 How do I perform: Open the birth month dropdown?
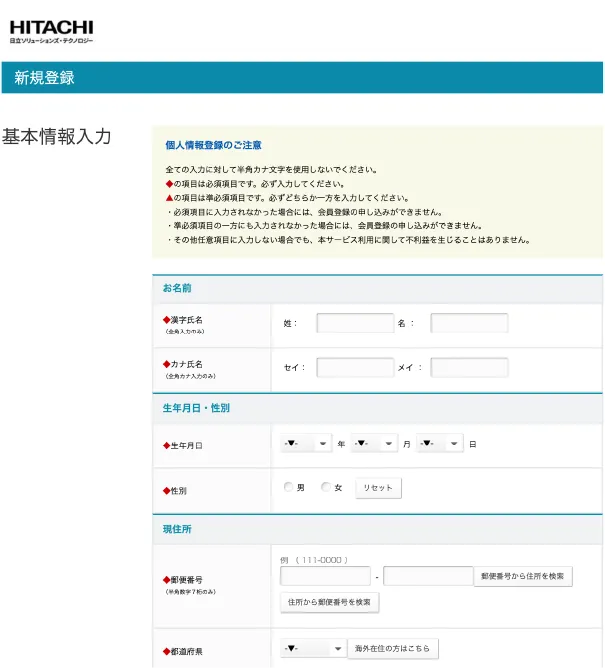coord(374,444)
